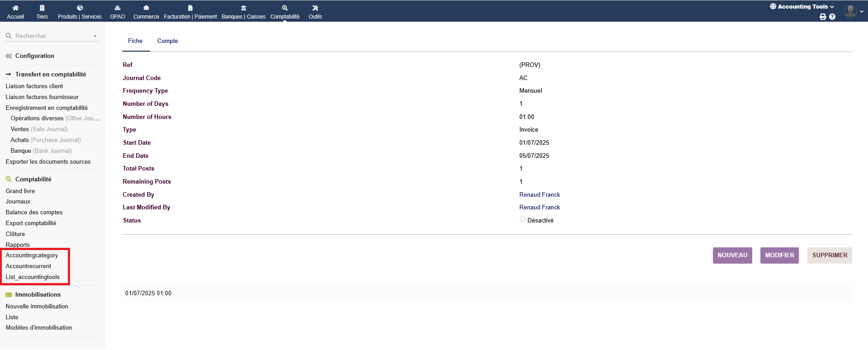Click the Accueil home icon
This screenshot has height=350, width=868.
point(15,8)
